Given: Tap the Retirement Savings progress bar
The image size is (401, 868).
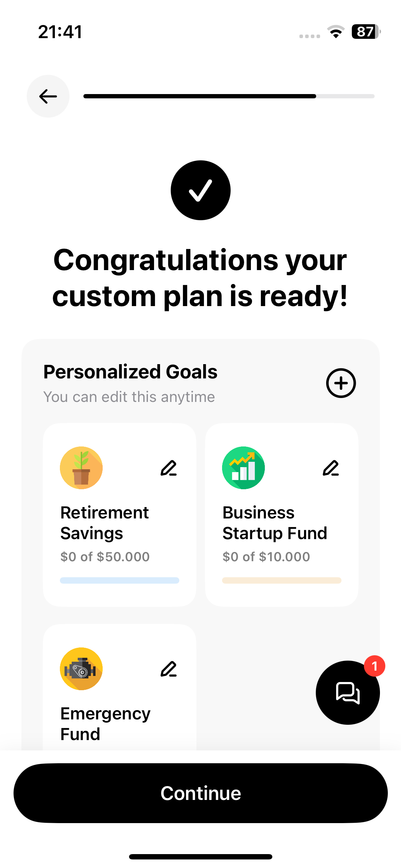Looking at the screenshot, I should tap(119, 580).
